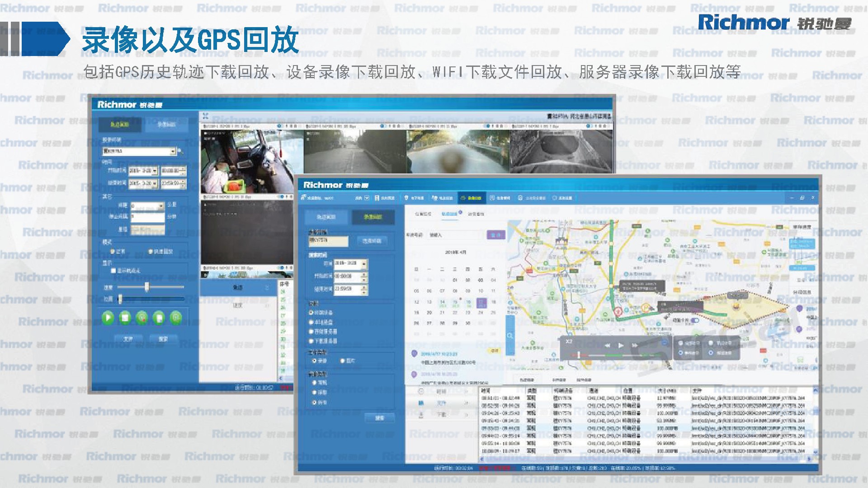This screenshot has width=868, height=488.
Task: Click fourth green round button in back window
Action: click(159, 318)
